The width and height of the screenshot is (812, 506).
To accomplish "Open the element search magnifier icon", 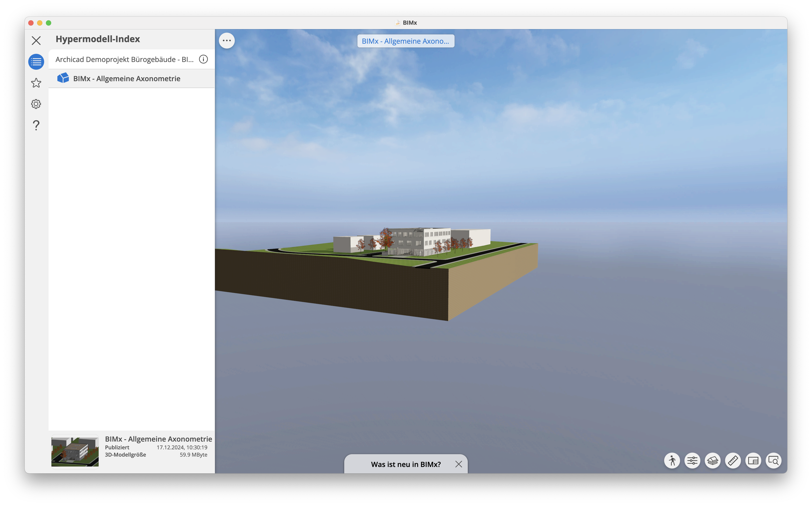I will pos(774,461).
